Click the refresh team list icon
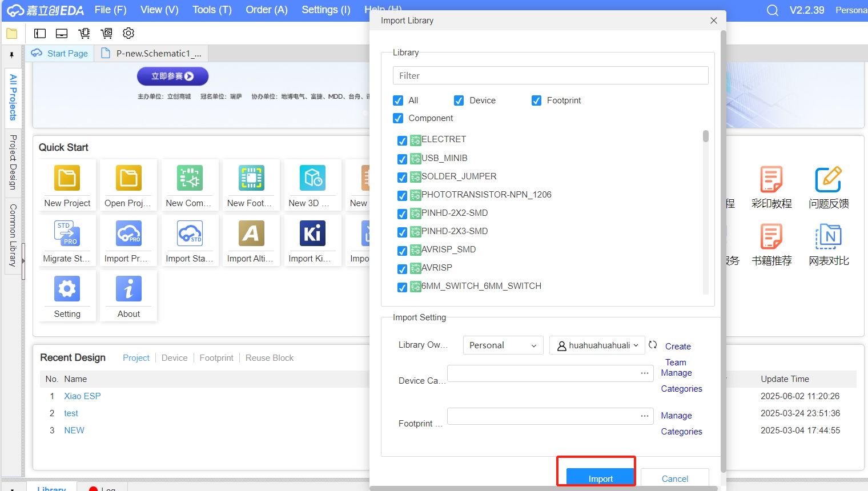868x491 pixels. coord(653,345)
